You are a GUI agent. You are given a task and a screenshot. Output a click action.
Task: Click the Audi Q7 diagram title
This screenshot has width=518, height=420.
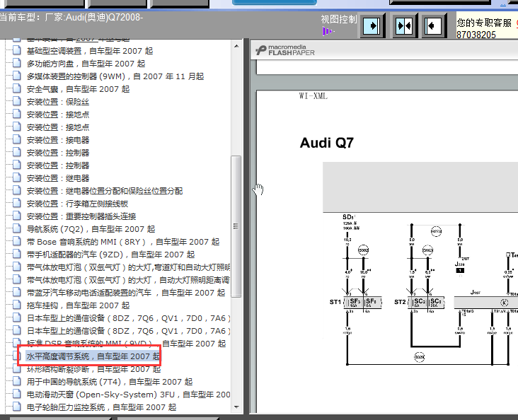(327, 143)
